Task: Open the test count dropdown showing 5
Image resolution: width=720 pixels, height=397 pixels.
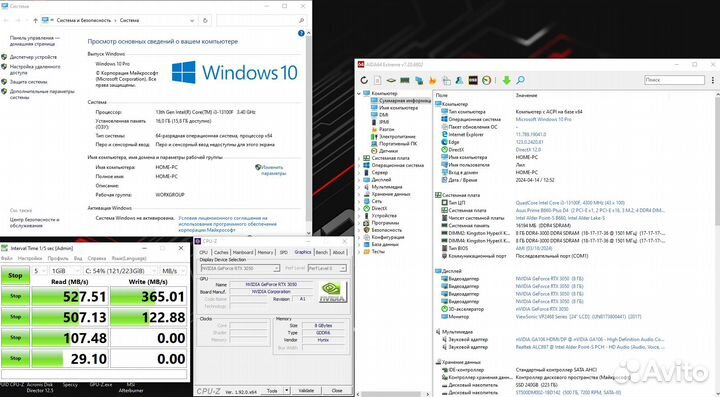Action: [x=39, y=271]
